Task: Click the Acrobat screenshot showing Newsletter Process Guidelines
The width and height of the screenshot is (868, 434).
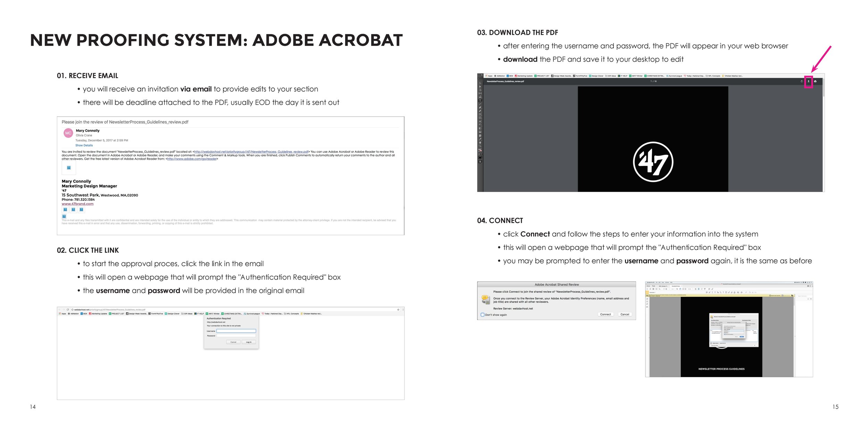Action: (729, 329)
